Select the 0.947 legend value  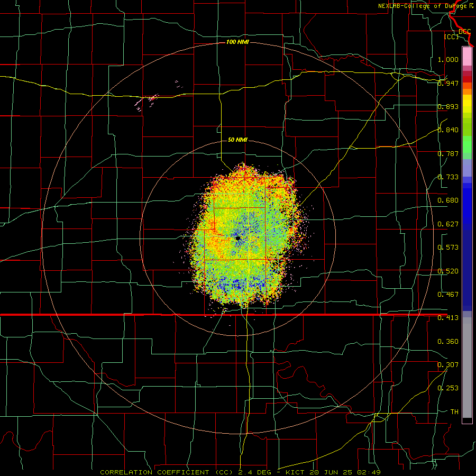(x=448, y=83)
